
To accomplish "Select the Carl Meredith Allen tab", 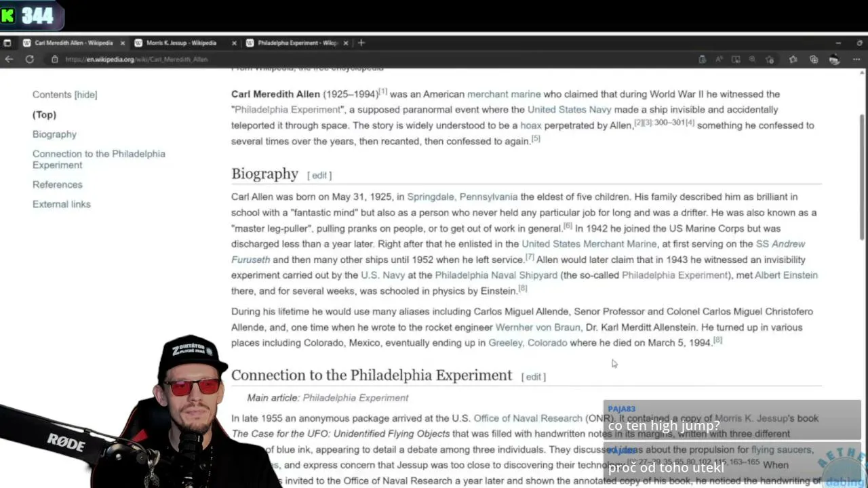I will [x=73, y=43].
